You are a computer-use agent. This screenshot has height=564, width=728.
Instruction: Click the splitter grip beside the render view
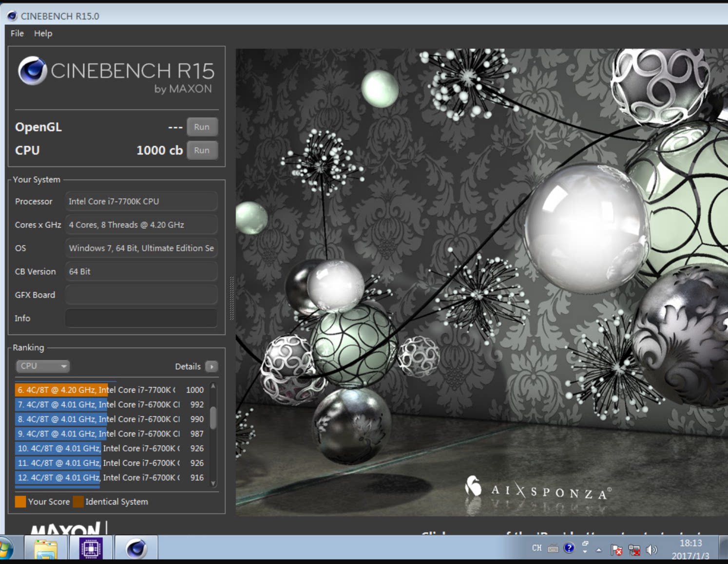231,298
